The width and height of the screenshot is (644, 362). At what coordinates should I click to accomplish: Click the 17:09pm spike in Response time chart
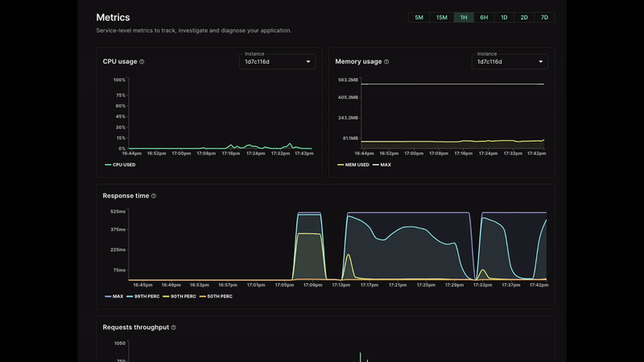(309, 233)
